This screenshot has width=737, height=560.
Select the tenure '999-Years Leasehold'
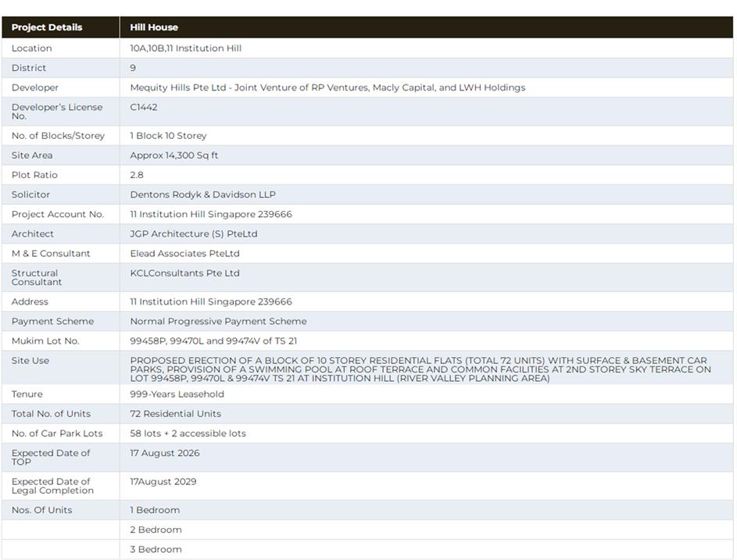click(x=177, y=394)
